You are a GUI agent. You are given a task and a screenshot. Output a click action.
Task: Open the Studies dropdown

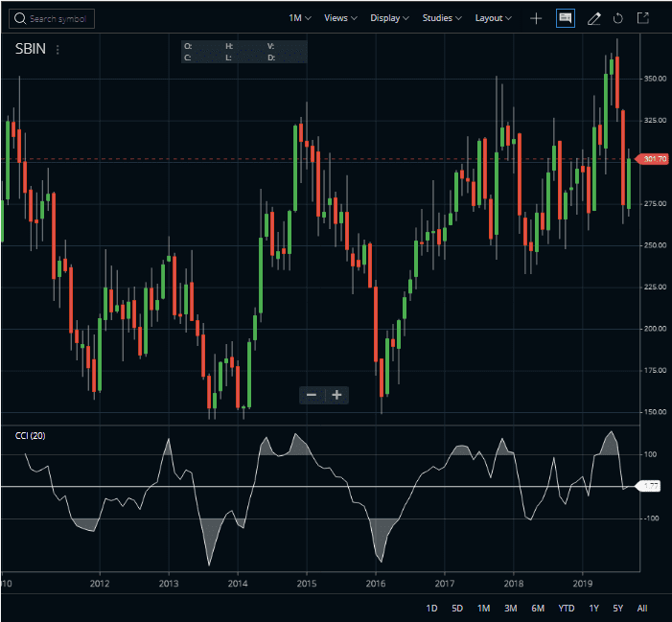coord(442,18)
